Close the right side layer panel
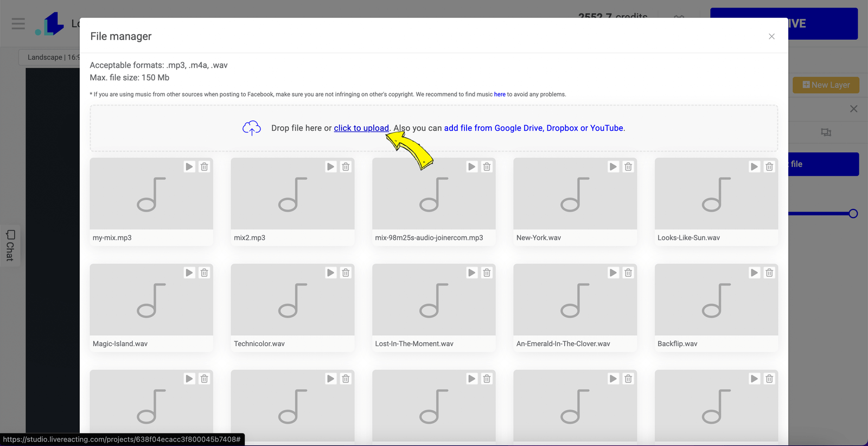 [x=853, y=109]
